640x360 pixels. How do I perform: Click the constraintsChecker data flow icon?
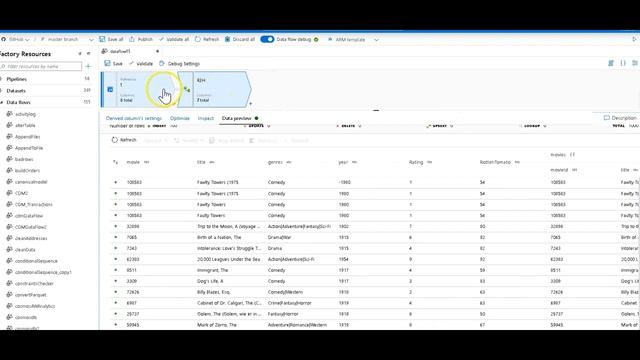[x=9, y=283]
